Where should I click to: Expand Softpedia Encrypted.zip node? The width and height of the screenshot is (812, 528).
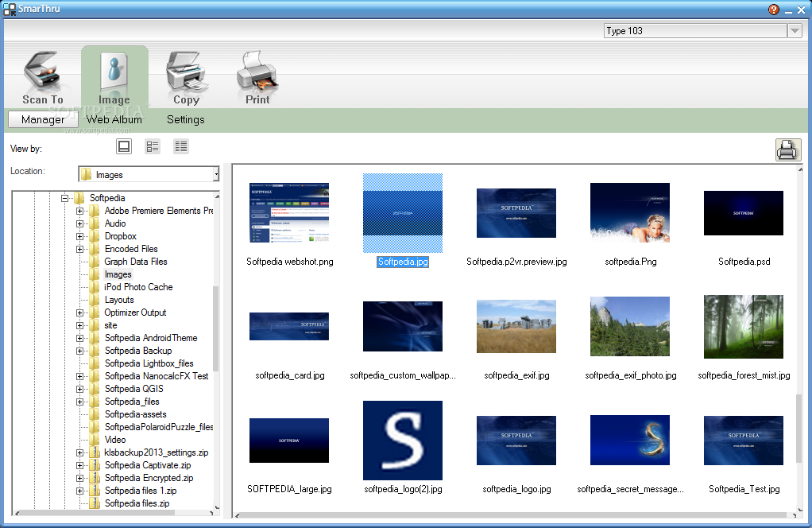click(79, 478)
